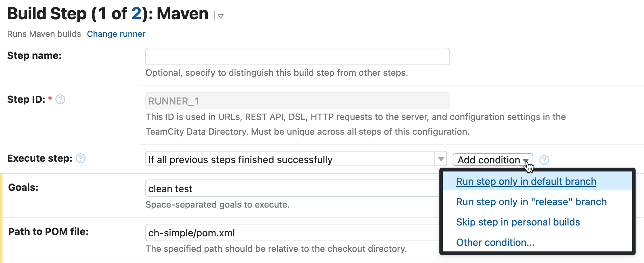The height and width of the screenshot is (263, 644).
Task: Select 'Run step only in default branch'
Action: (526, 181)
